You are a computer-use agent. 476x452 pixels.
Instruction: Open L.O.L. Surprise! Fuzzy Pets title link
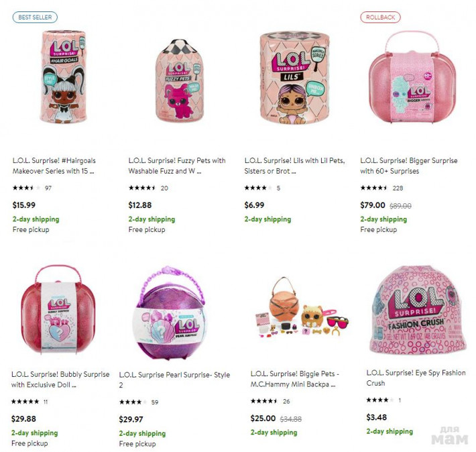pos(177,166)
